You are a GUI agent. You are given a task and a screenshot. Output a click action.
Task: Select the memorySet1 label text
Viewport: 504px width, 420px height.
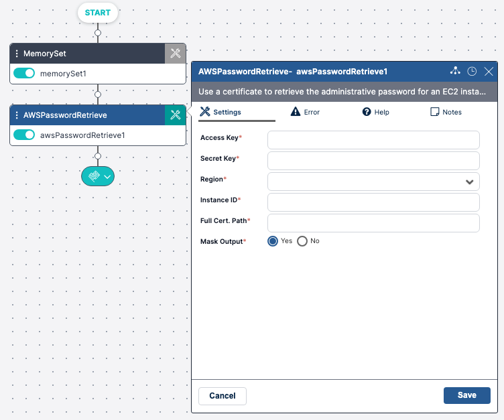(x=63, y=74)
